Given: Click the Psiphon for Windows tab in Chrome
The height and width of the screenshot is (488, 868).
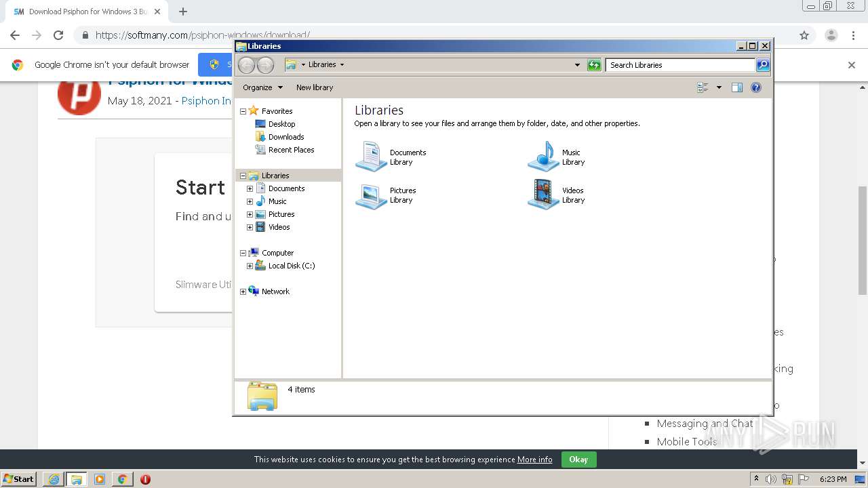Looking at the screenshot, I should (87, 12).
